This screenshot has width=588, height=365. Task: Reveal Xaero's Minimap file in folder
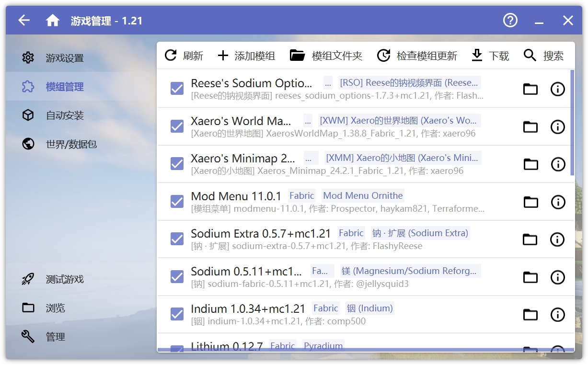pos(530,164)
